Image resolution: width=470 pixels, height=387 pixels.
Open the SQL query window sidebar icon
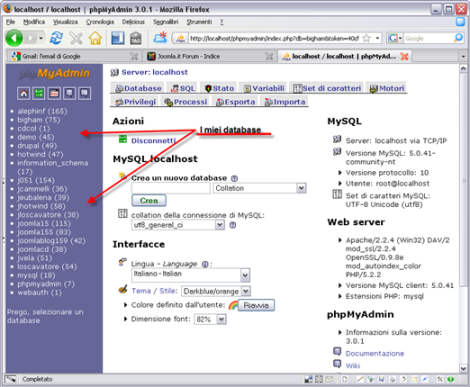[54, 93]
